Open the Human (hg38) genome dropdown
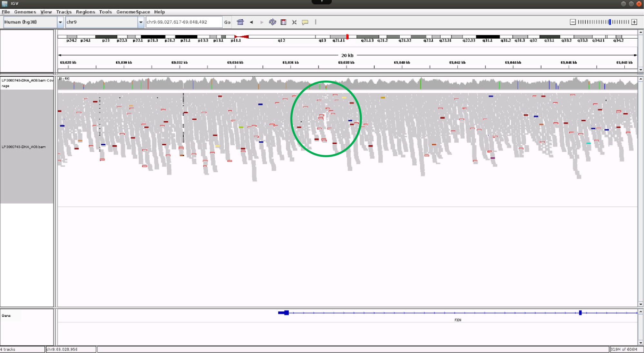 [x=60, y=22]
